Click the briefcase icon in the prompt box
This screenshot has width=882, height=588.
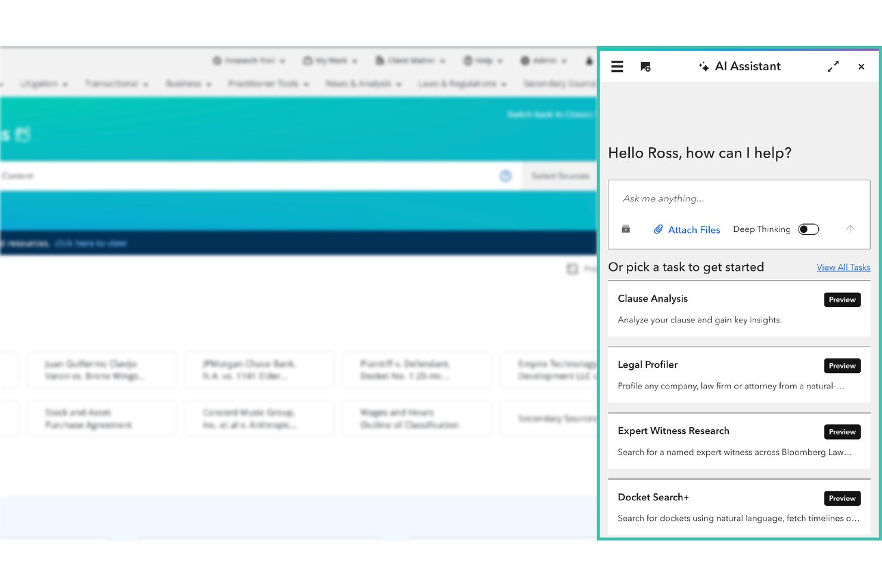pos(626,229)
